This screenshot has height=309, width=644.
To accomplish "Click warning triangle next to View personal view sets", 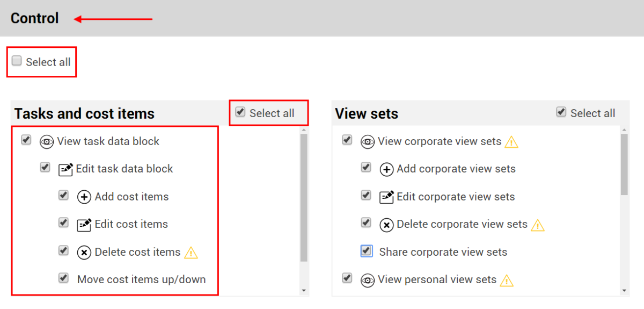I will (507, 281).
